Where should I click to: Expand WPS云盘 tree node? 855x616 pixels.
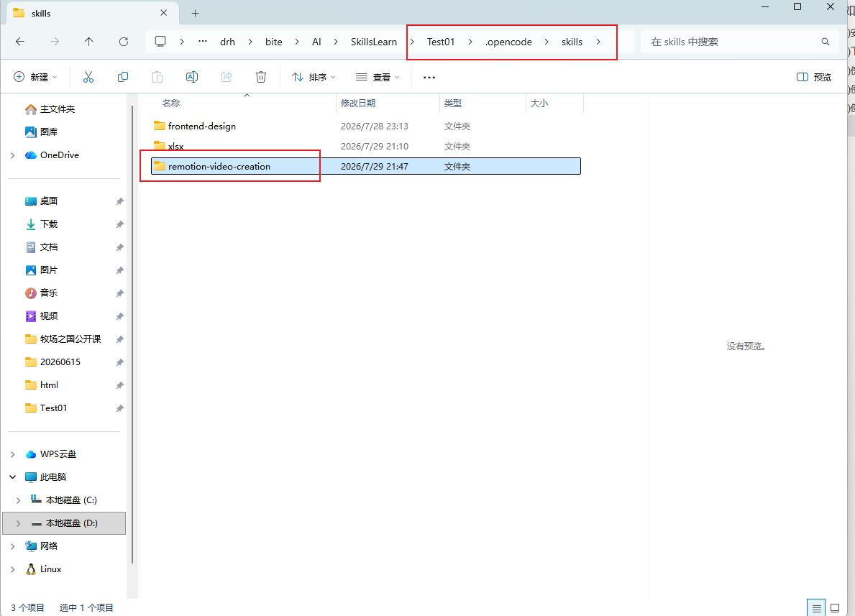pyautogui.click(x=12, y=454)
